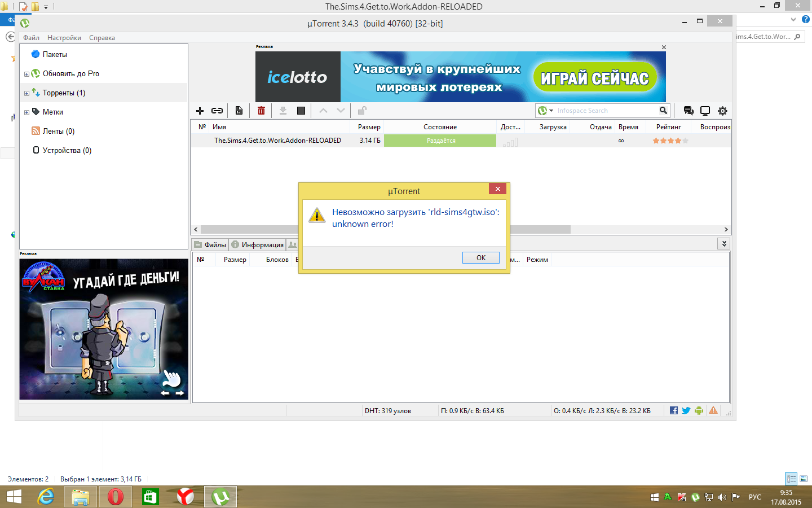Click the details view icon in Explorer window
Image resolution: width=812 pixels, height=508 pixels.
[x=791, y=479]
